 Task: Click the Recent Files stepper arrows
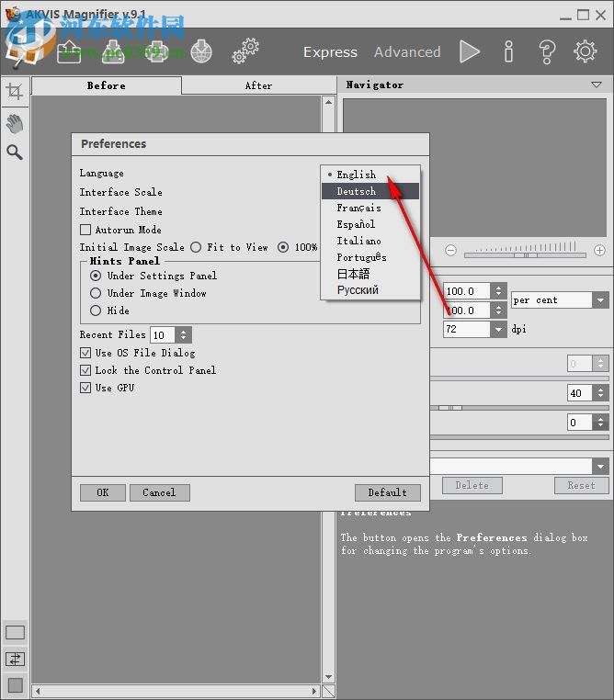click(183, 334)
